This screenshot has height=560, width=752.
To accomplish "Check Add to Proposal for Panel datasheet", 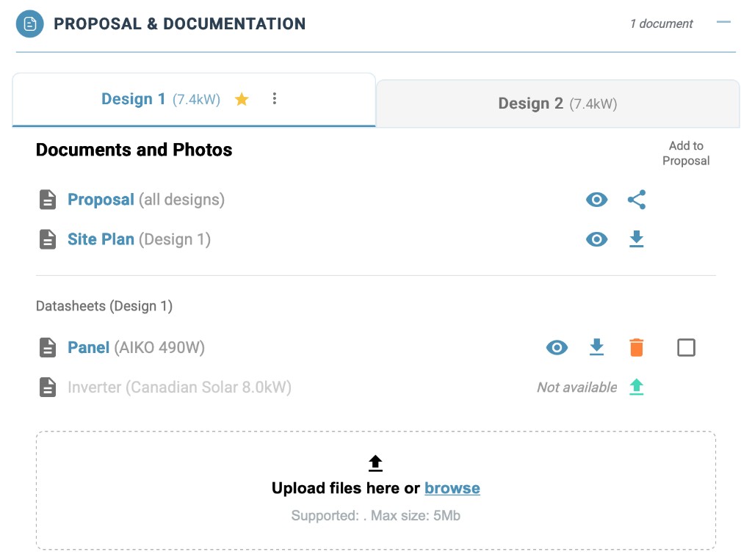I will click(687, 348).
